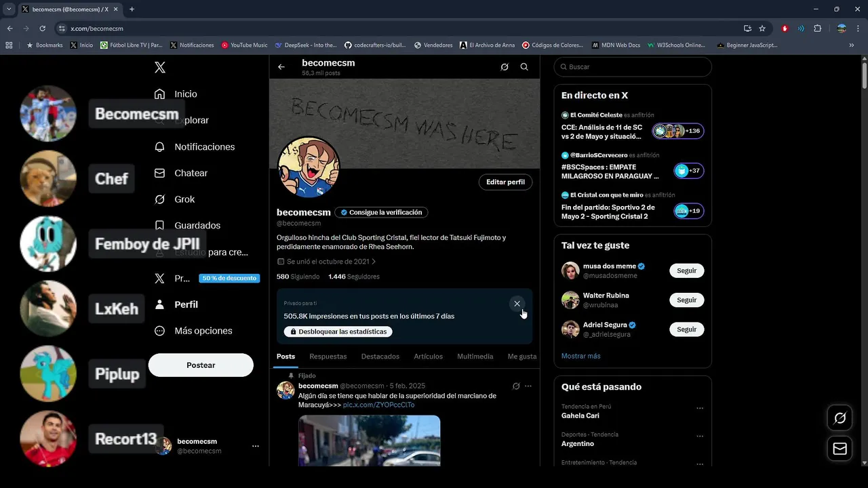Open Inicio home icon

click(160, 94)
